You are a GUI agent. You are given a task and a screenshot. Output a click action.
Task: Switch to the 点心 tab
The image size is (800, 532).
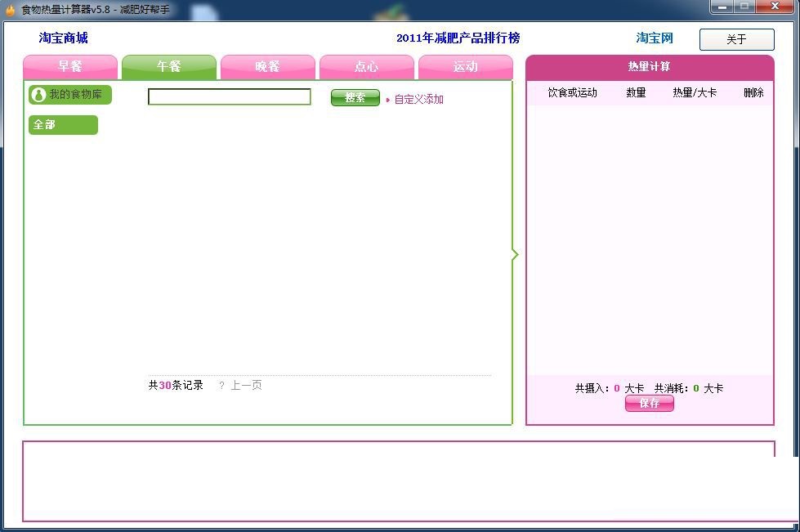[367, 67]
